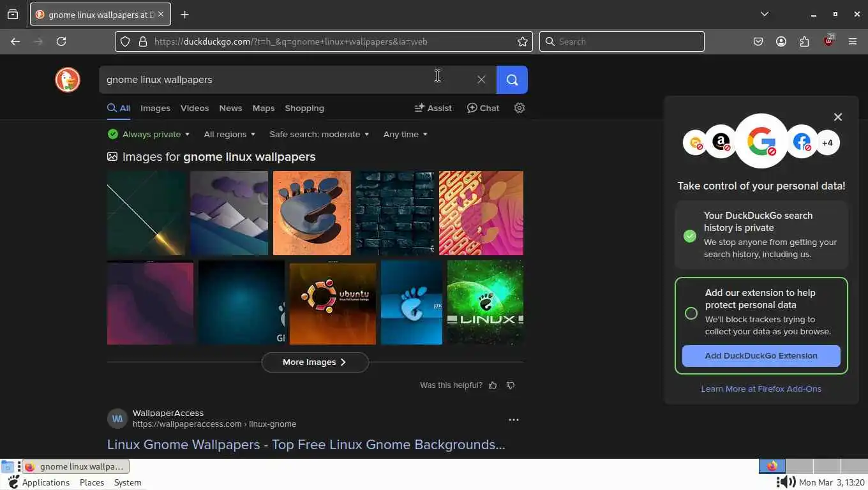Click the blue search magnifier button
The image size is (868, 490).
pyautogui.click(x=512, y=80)
